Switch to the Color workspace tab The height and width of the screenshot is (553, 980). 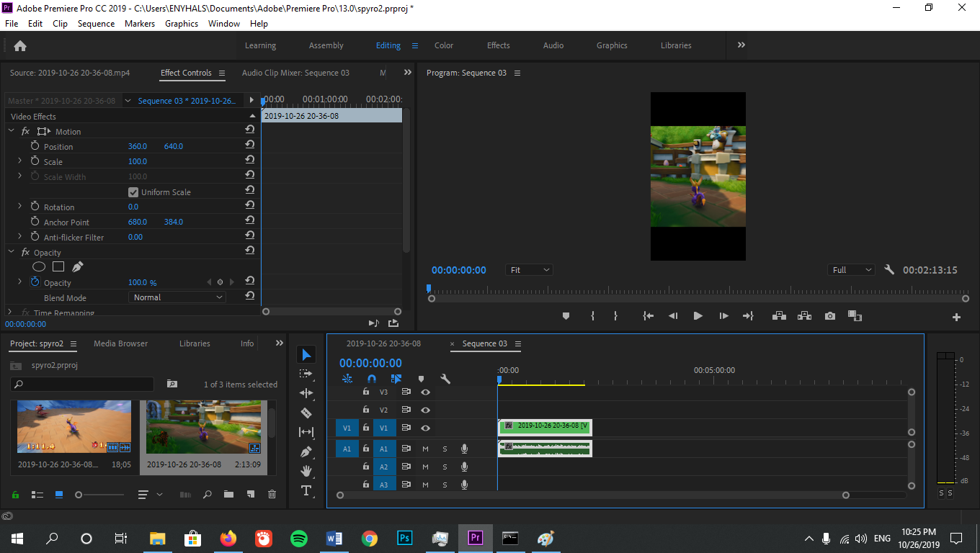(x=444, y=45)
